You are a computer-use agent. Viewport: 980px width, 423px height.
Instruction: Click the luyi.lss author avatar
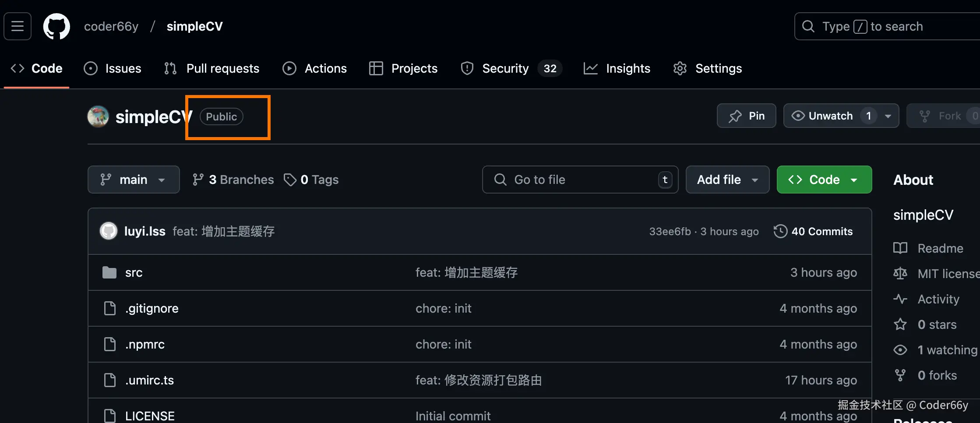tap(109, 231)
